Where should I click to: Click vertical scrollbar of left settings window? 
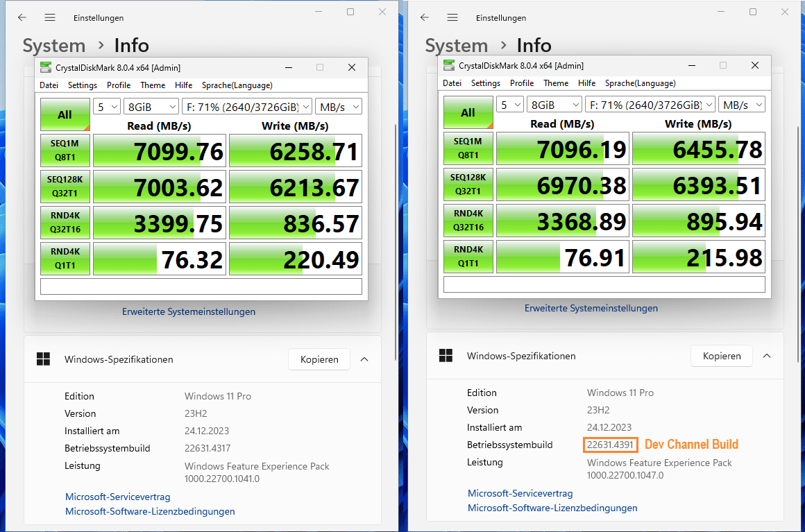[x=396, y=241]
